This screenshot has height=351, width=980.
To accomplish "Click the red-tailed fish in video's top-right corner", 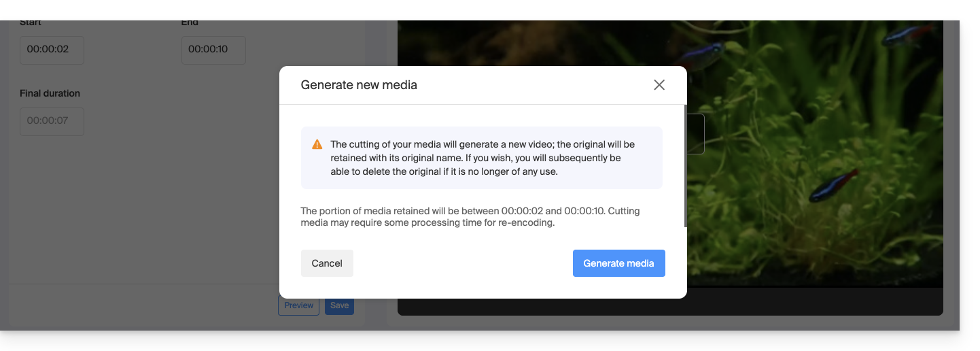I will click(x=909, y=35).
